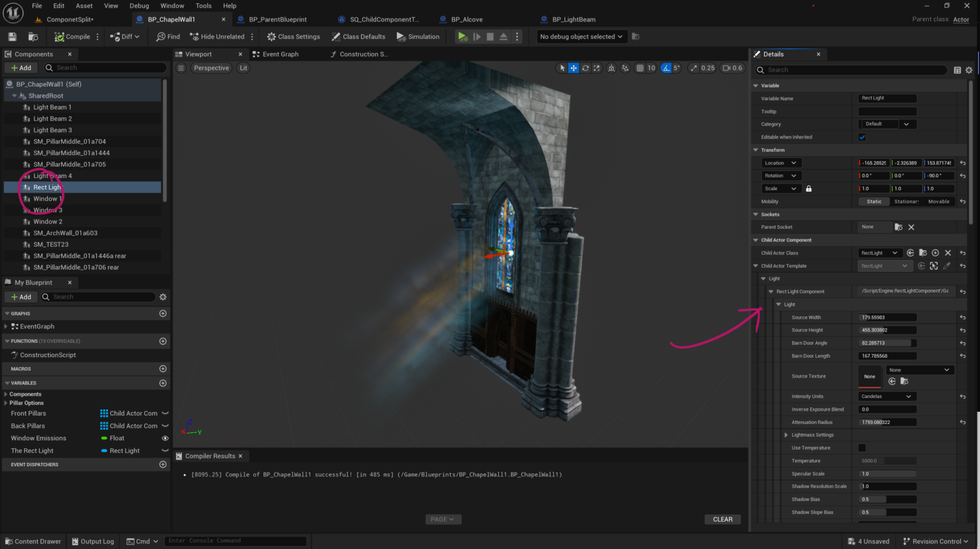Clear the Compiler Results log
Image resolution: width=980 pixels, height=549 pixels.
pos(722,519)
